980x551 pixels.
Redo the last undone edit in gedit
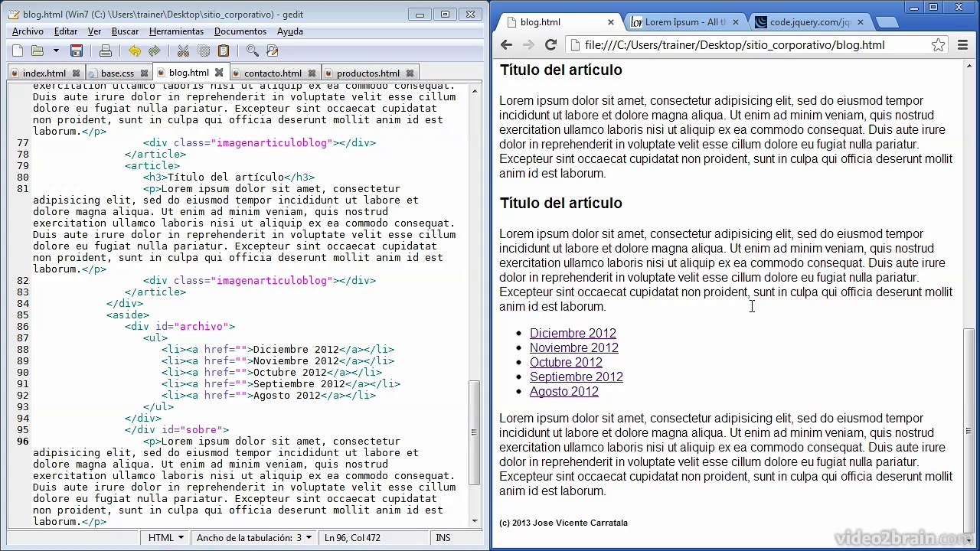155,51
